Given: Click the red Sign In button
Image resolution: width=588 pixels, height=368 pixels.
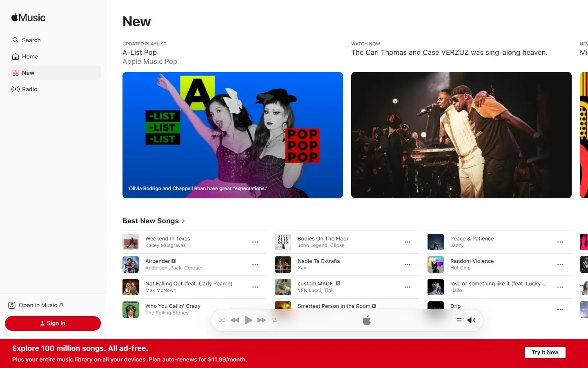Looking at the screenshot, I should click(53, 323).
